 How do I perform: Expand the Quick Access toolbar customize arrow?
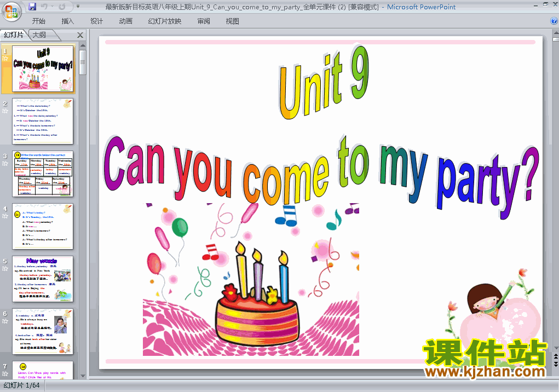coord(78,7)
